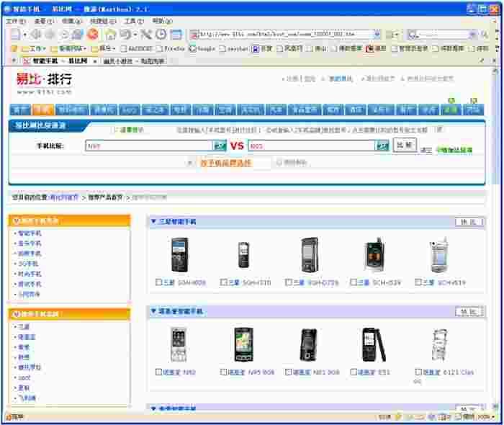Click the crossed tools icon in toolbar

coord(146,34)
